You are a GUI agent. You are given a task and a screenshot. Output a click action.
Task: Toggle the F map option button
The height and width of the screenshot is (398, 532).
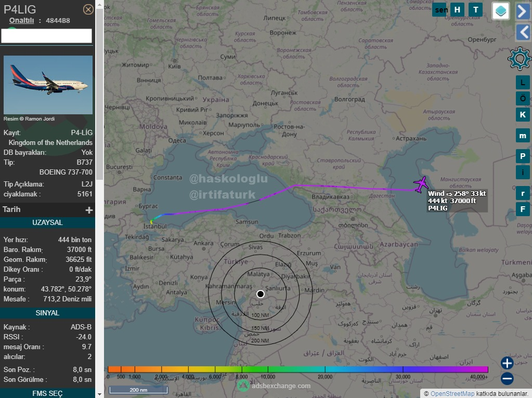(523, 209)
